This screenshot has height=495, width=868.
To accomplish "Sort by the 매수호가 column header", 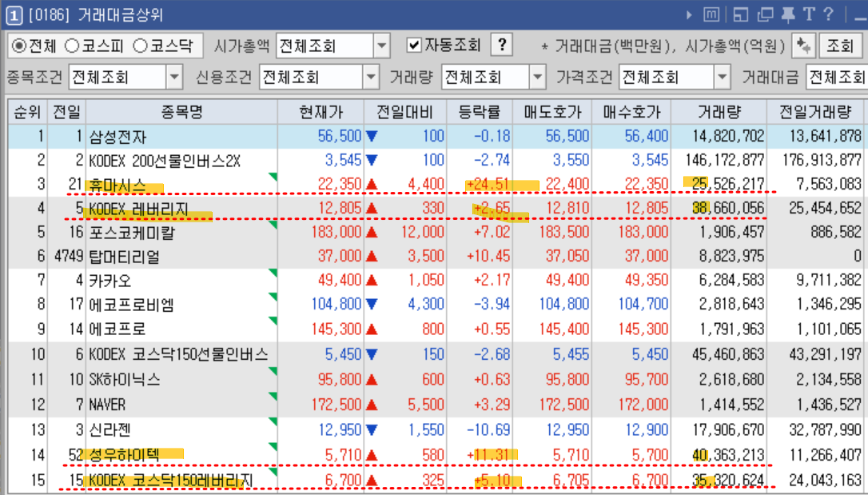I will [631, 113].
